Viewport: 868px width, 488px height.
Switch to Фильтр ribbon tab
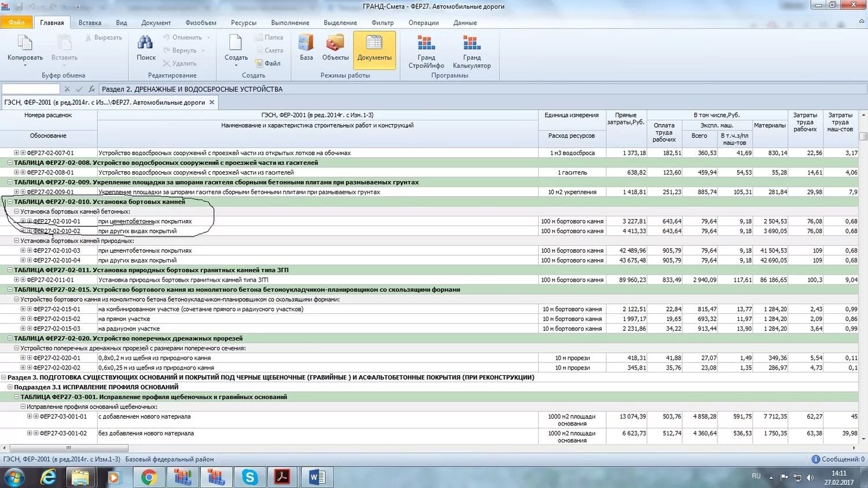pos(382,23)
